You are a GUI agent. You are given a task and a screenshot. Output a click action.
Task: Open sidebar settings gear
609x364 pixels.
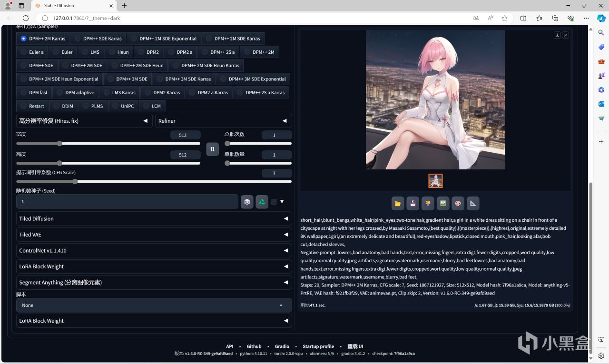point(601,355)
